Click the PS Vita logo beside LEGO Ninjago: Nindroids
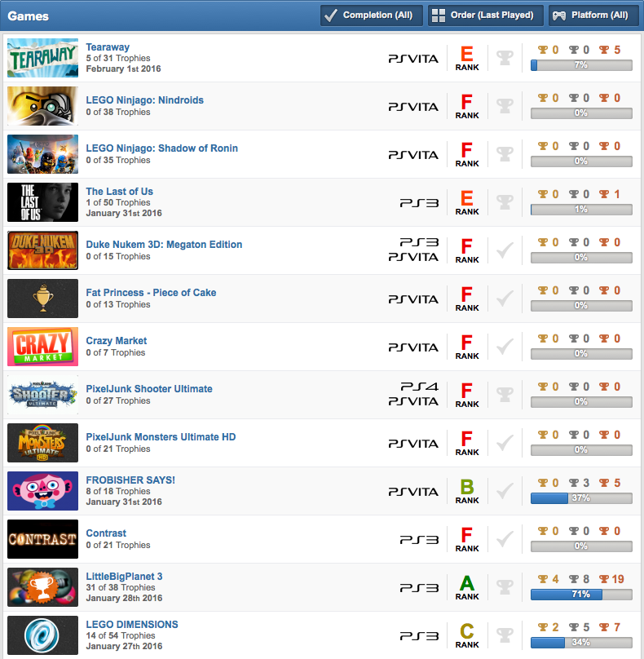 tap(413, 107)
